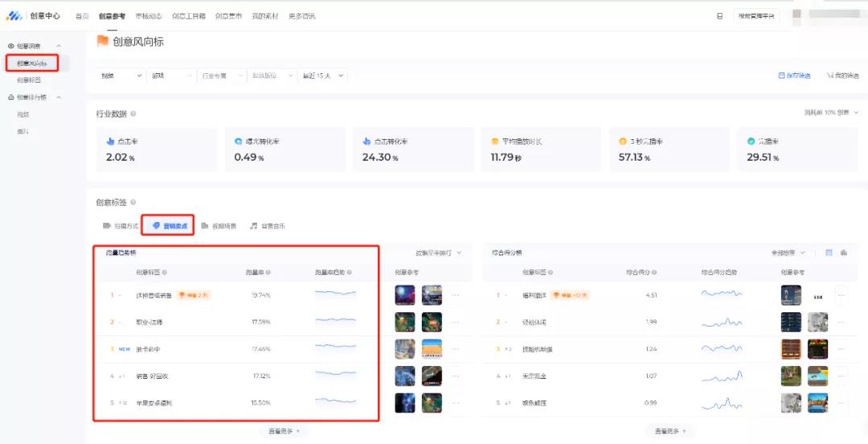
Task: Switch to table list view icon
Action: tap(829, 253)
